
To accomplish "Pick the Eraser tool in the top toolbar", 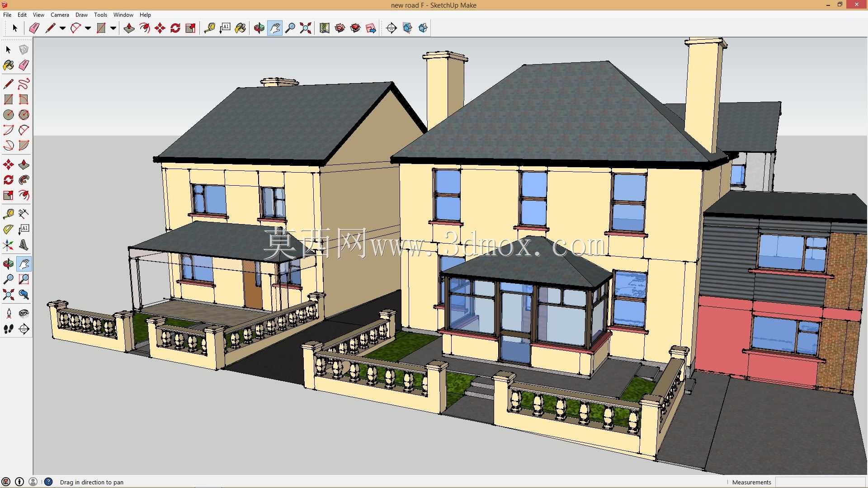I will tap(34, 28).
